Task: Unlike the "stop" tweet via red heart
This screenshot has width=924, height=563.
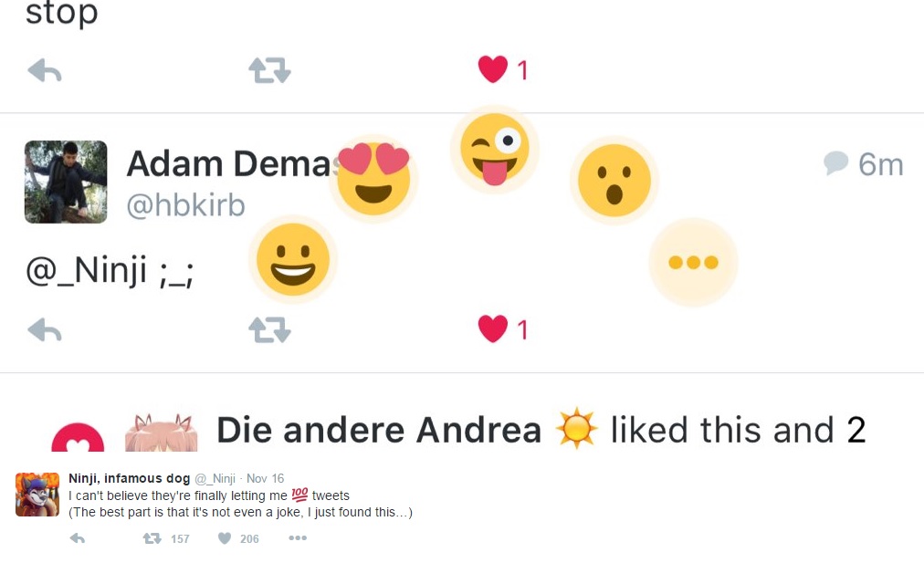Action: 493,69
